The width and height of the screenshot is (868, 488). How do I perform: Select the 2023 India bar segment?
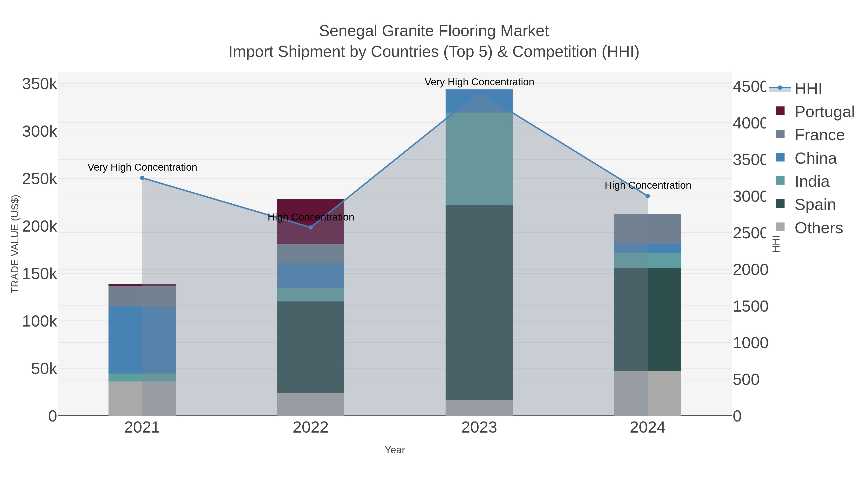point(479,159)
